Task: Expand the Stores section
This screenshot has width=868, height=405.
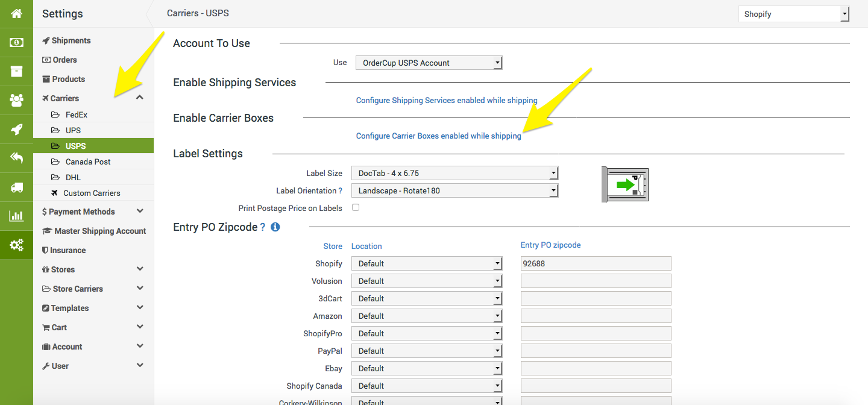Action: coord(140,269)
